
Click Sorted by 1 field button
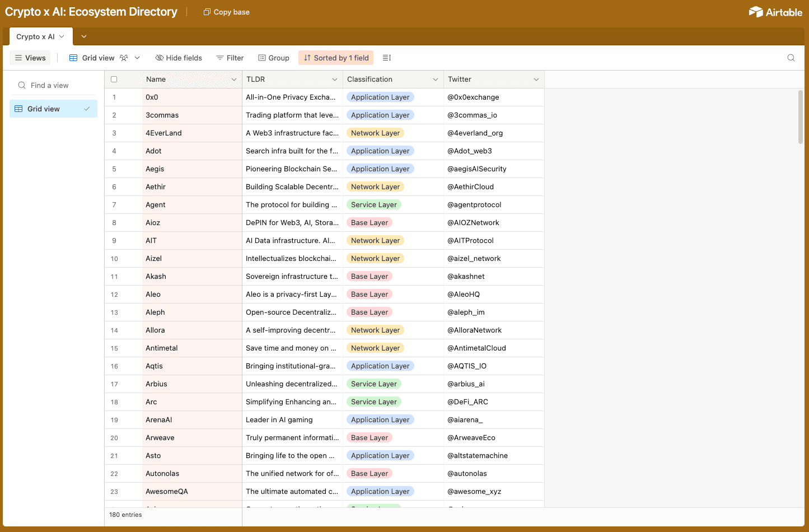tap(336, 58)
